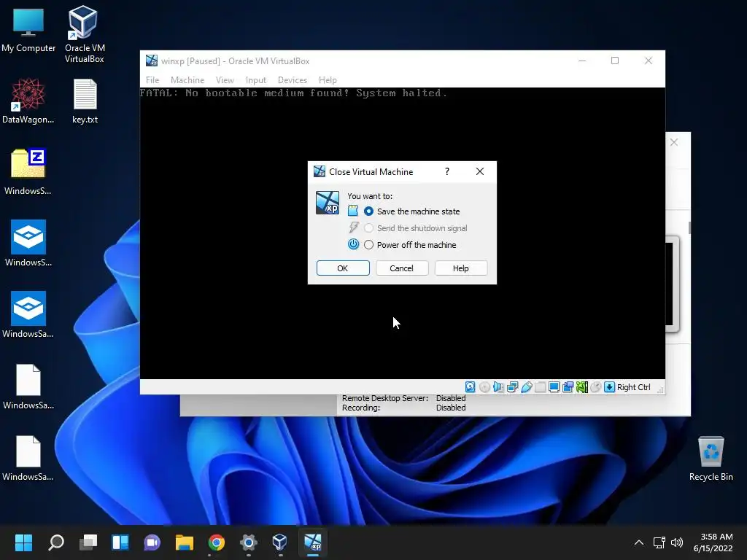This screenshot has height=560, width=747.
Task: Click the green CPU status icon
Action: click(x=581, y=387)
